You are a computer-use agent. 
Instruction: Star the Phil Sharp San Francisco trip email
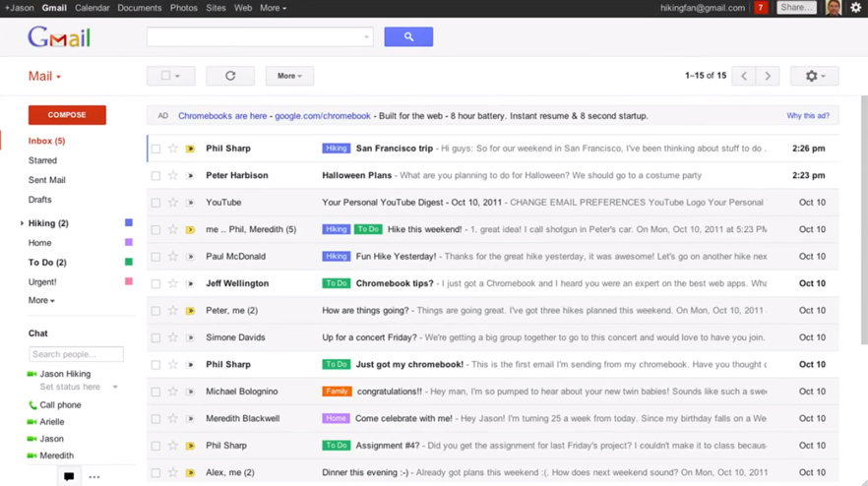click(173, 149)
